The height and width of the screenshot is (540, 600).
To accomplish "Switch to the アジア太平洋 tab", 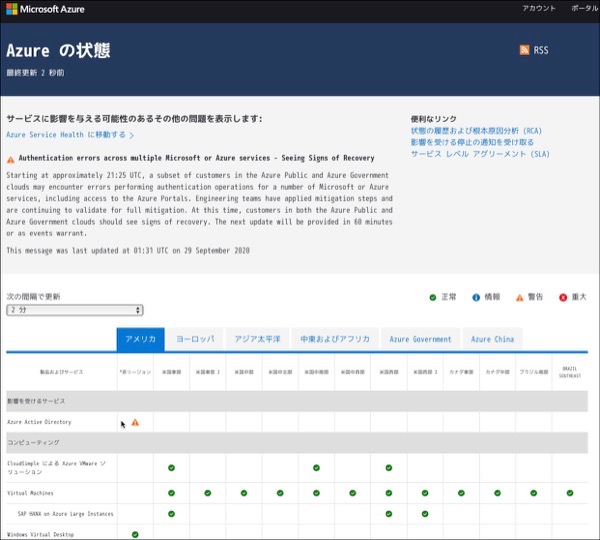I will [258, 339].
